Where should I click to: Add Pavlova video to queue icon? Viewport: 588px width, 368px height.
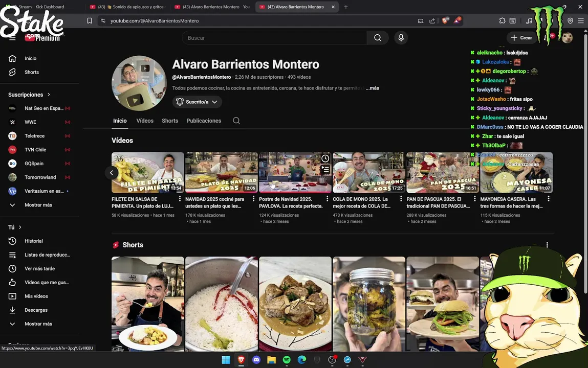[325, 170]
